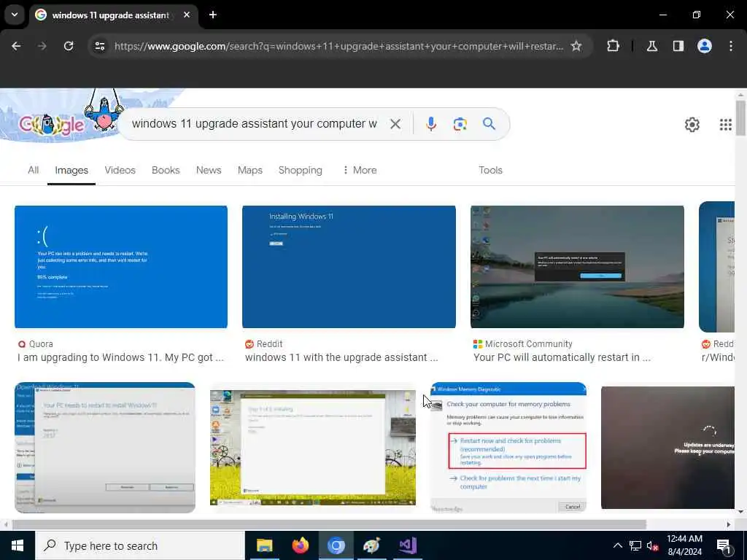The image size is (747, 560).
Task: Open the Chrome extensions puzzle icon
Action: tap(613, 46)
